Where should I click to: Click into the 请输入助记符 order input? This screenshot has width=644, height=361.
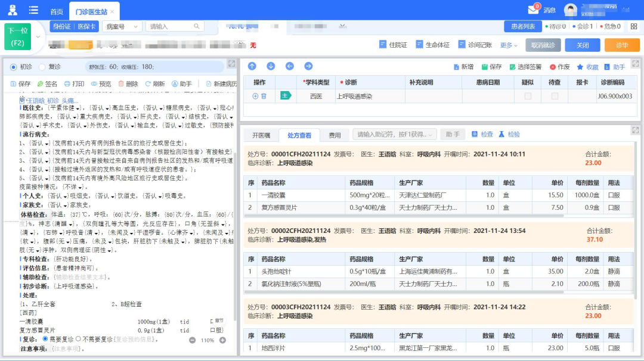[x=394, y=135]
